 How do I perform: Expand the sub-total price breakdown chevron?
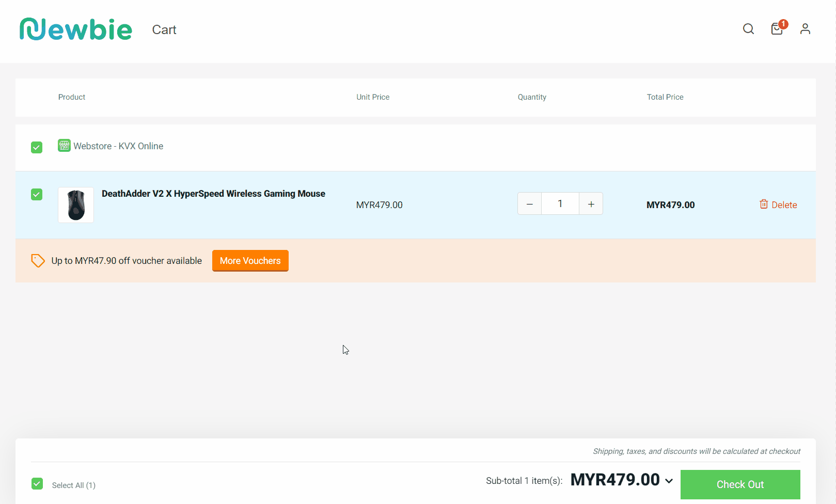click(x=669, y=480)
